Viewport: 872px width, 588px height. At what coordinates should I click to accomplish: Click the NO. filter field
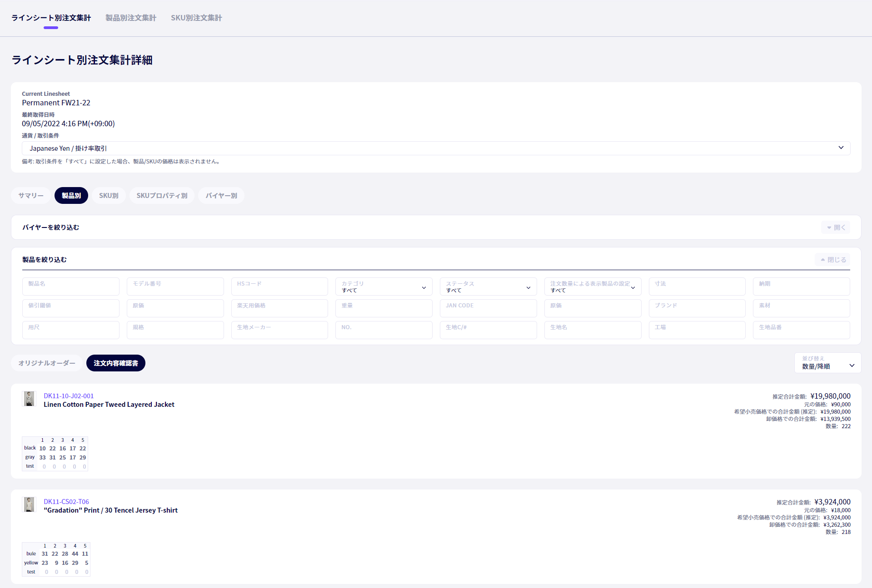point(384,330)
